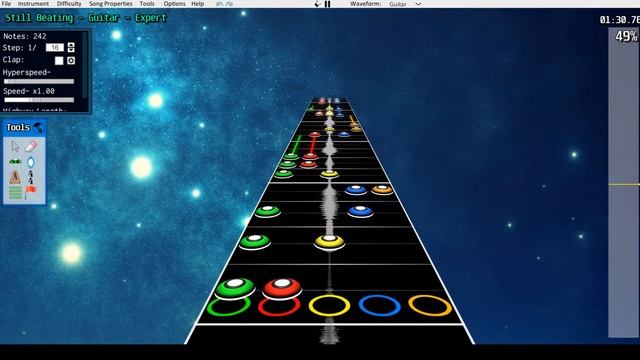Select the 4/4 time signature tool
640x360 pixels.
31,178
